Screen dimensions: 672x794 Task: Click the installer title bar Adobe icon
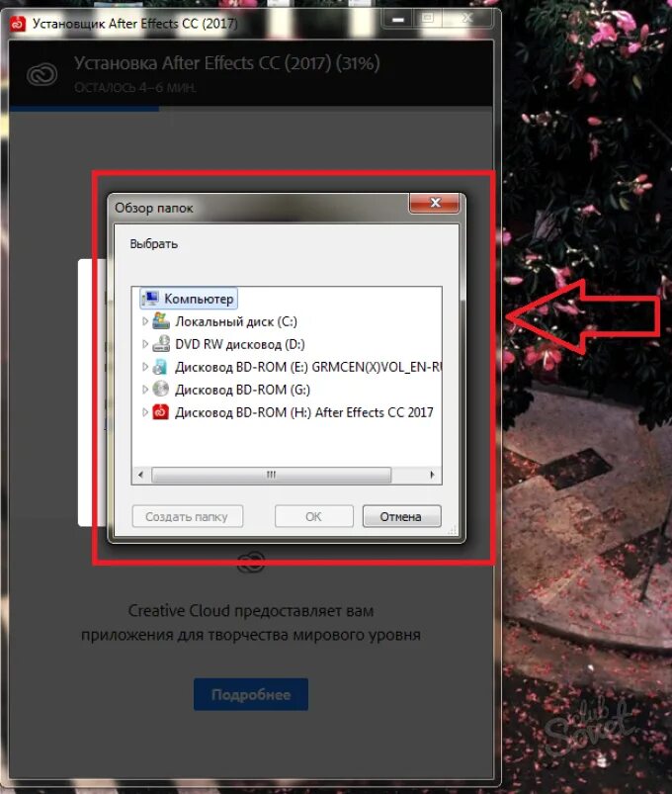18,24
